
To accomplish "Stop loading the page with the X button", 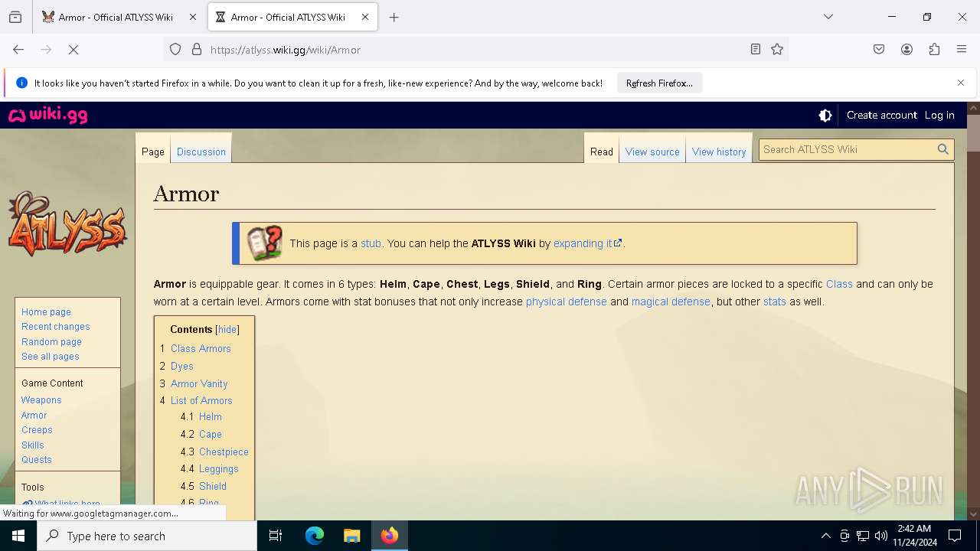I will click(73, 49).
